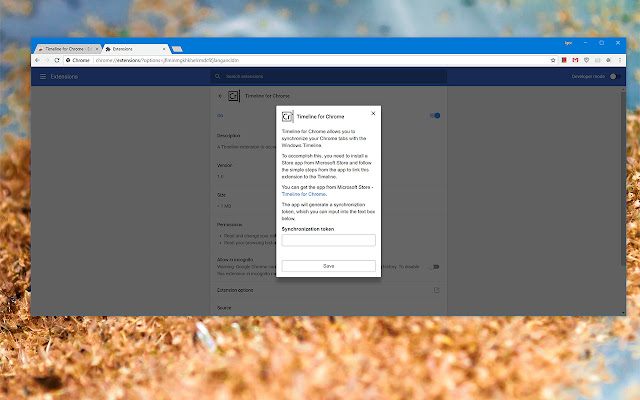Image resolution: width=640 pixels, height=400 pixels.
Task: Disable the Timeline for Chrome extension toggle
Action: 435,115
